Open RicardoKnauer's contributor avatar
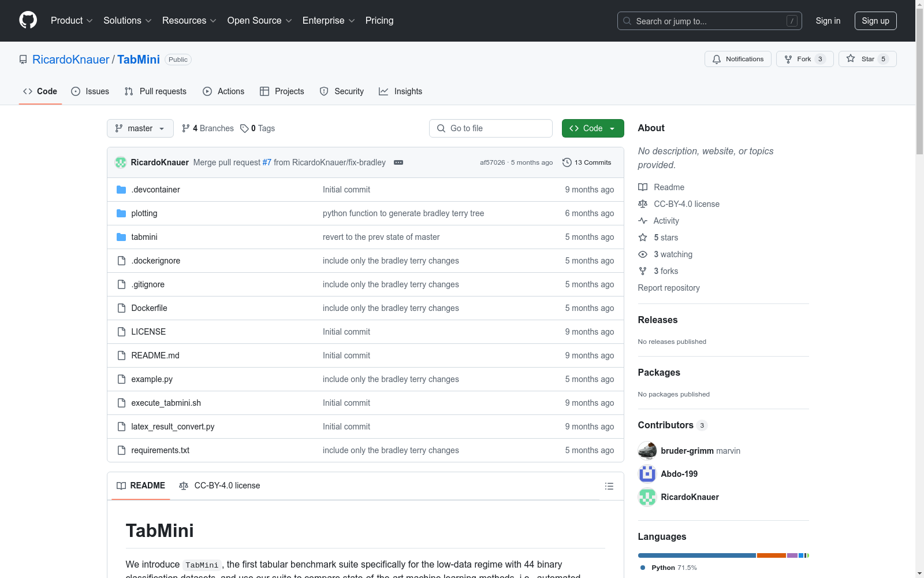Viewport: 924px width, 578px height. pos(647,497)
